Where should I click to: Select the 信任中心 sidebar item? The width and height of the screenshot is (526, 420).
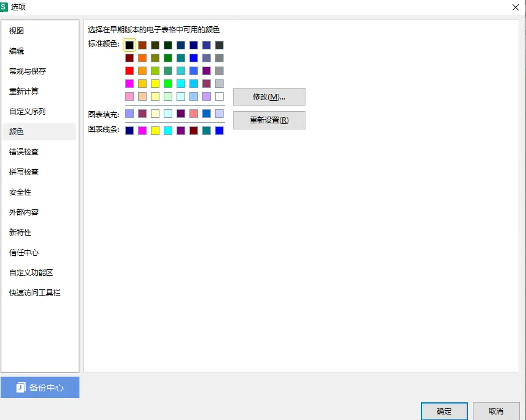pyautogui.click(x=24, y=253)
